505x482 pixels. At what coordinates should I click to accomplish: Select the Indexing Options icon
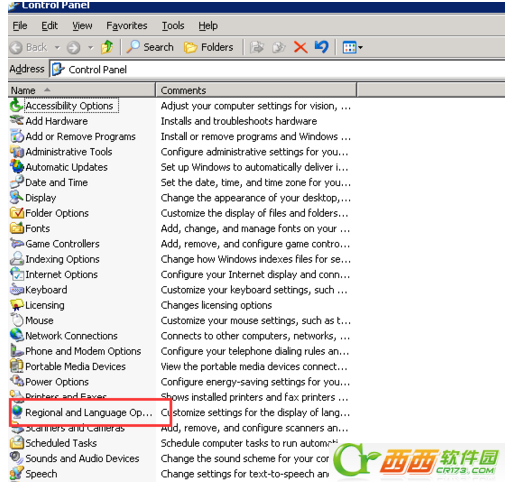pos(17,259)
